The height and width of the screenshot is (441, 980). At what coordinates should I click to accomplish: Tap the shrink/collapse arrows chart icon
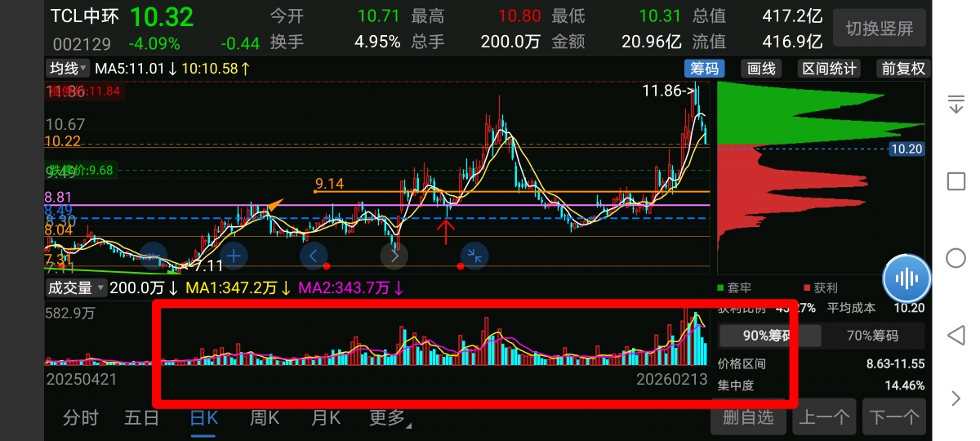[x=474, y=256]
